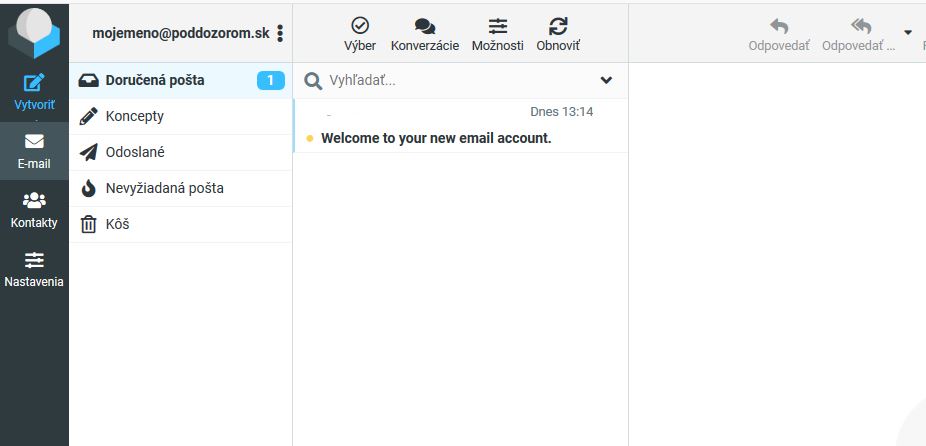Open the Kôš trash folder
This screenshot has width=926, height=446.
point(117,224)
